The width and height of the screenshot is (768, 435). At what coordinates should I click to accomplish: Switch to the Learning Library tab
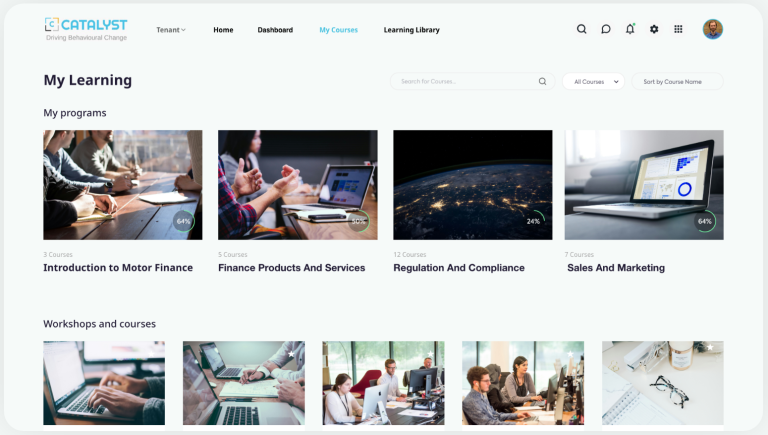pyautogui.click(x=411, y=30)
